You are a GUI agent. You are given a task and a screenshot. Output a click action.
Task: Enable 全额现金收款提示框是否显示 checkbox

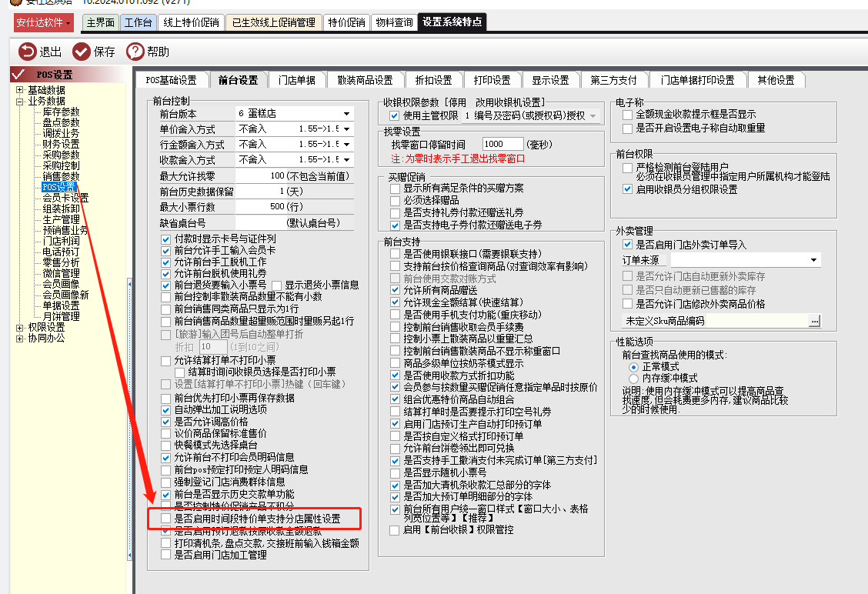click(x=627, y=115)
